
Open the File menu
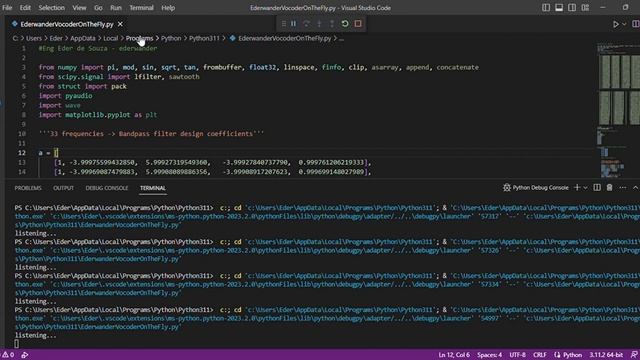click(7, 8)
